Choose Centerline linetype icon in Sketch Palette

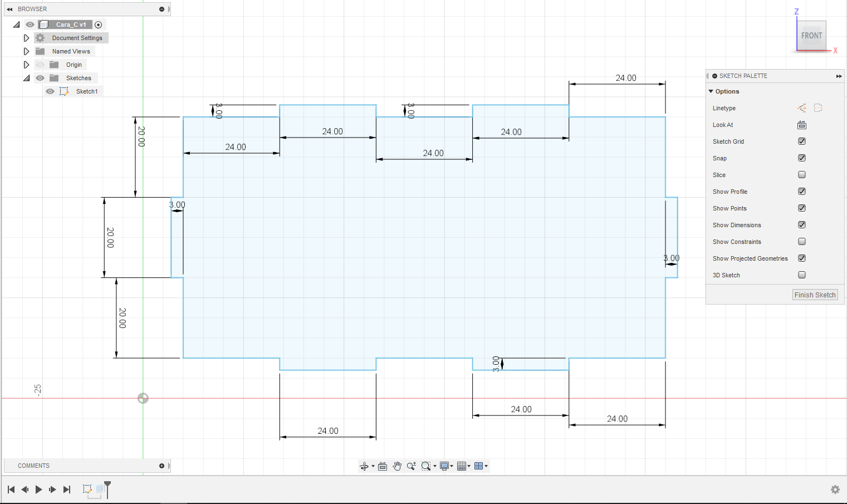point(818,108)
